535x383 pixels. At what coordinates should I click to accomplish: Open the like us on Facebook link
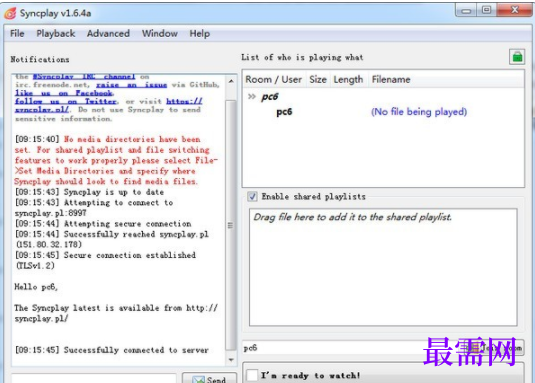(64, 93)
